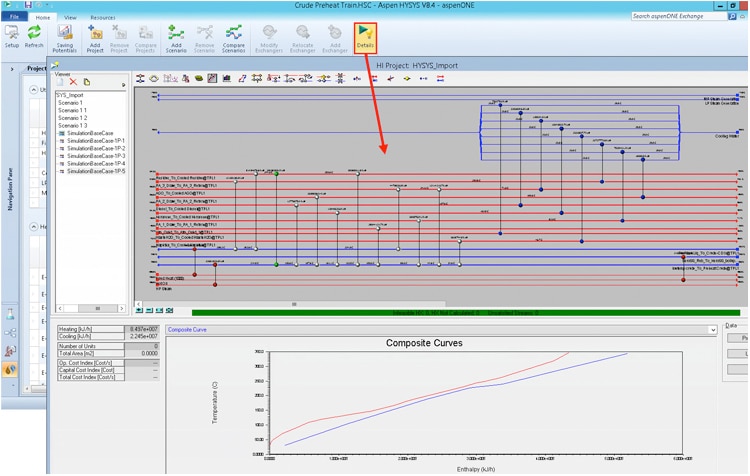750x476 pixels.
Task: Select Scenario 1 in the Viewer tree
Action: 70,102
